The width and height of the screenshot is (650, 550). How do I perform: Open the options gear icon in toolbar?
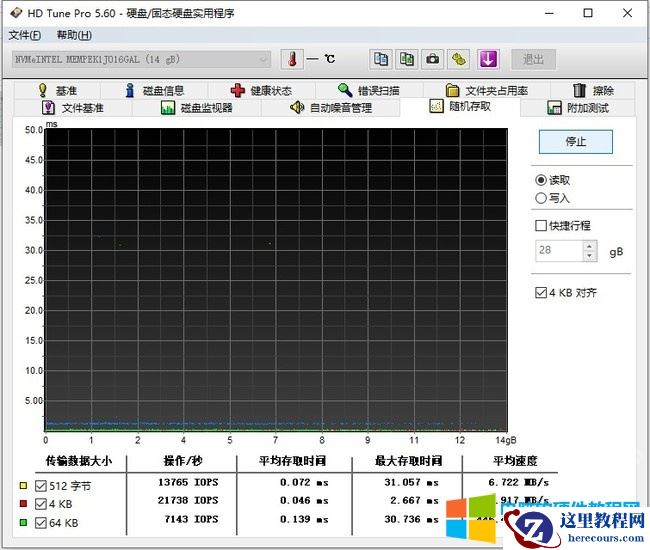[x=458, y=59]
